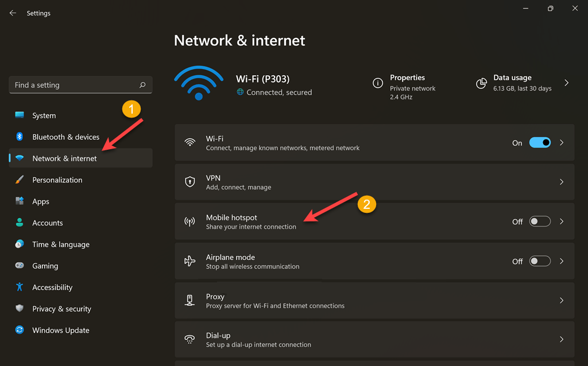Click the Windows Update icon in sidebar

tap(18, 330)
